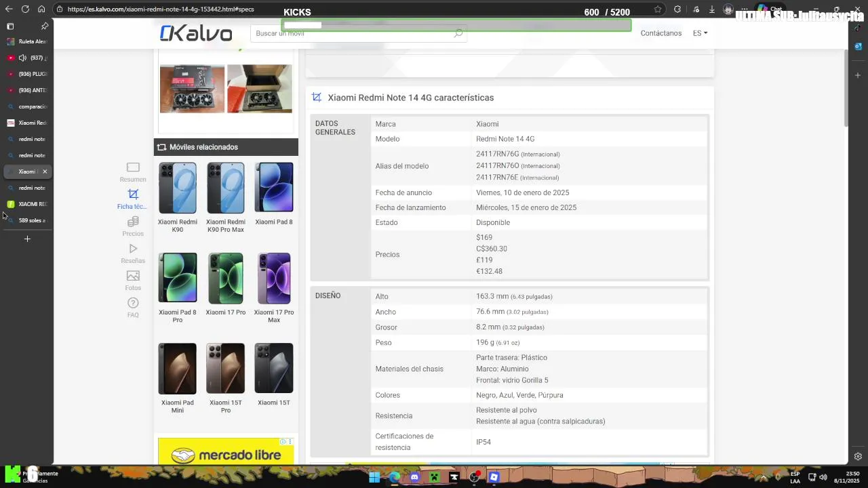Mute the YouTube (937) tab speaker icon
The width and height of the screenshot is (868, 488).
point(22,58)
